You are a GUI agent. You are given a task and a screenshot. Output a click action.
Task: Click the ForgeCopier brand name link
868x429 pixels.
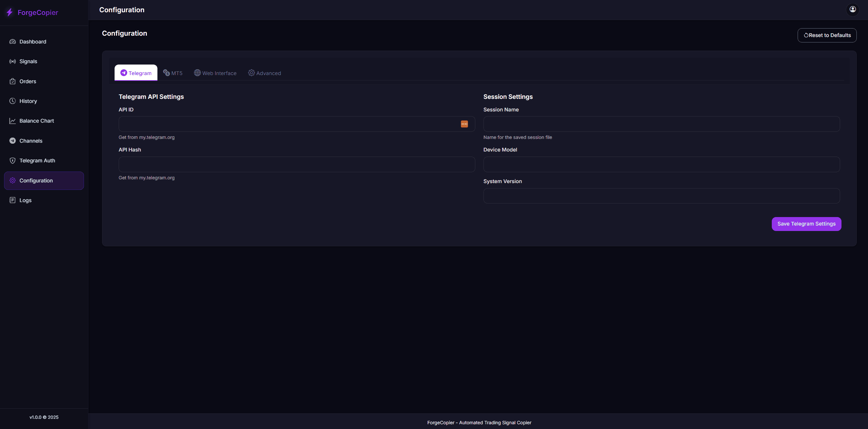[x=38, y=13]
